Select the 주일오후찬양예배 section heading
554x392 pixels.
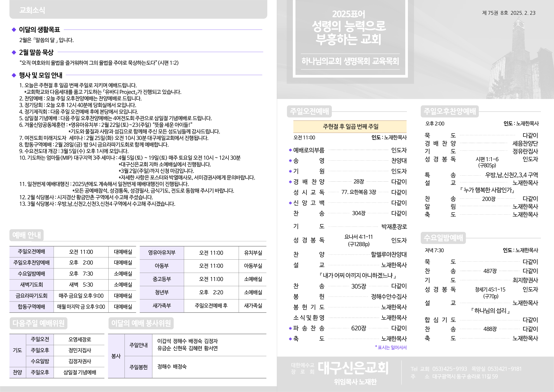pyautogui.click(x=450, y=111)
